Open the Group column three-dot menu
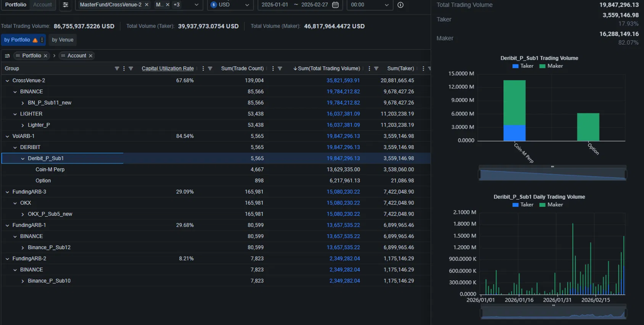The width and height of the screenshot is (644, 325). point(124,69)
